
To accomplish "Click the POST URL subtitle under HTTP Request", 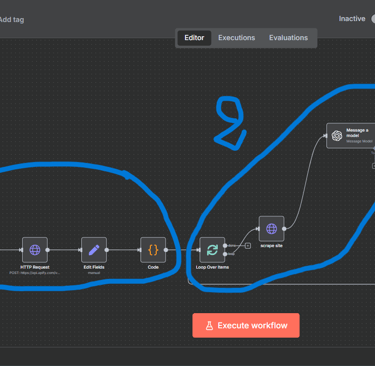I will (x=35, y=273).
